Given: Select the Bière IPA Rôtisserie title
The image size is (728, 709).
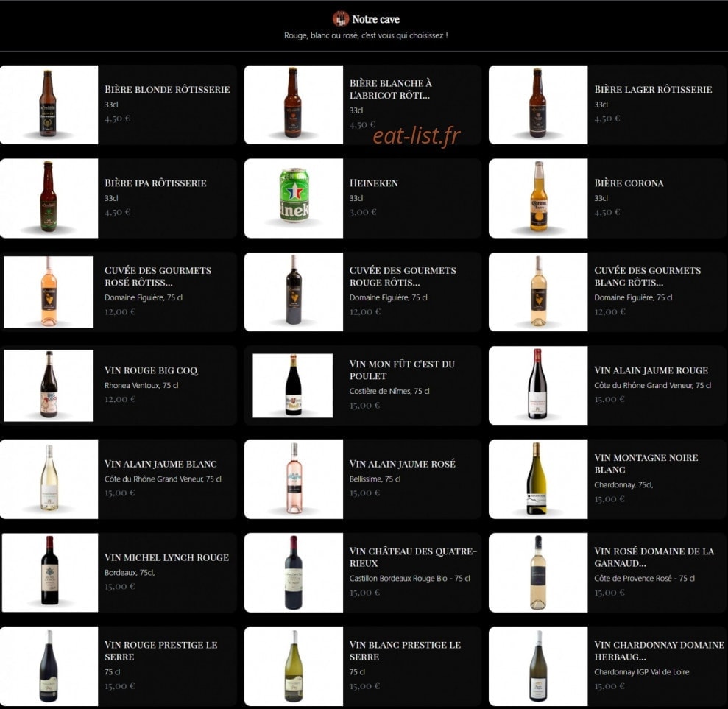Looking at the screenshot, I should (x=155, y=183).
